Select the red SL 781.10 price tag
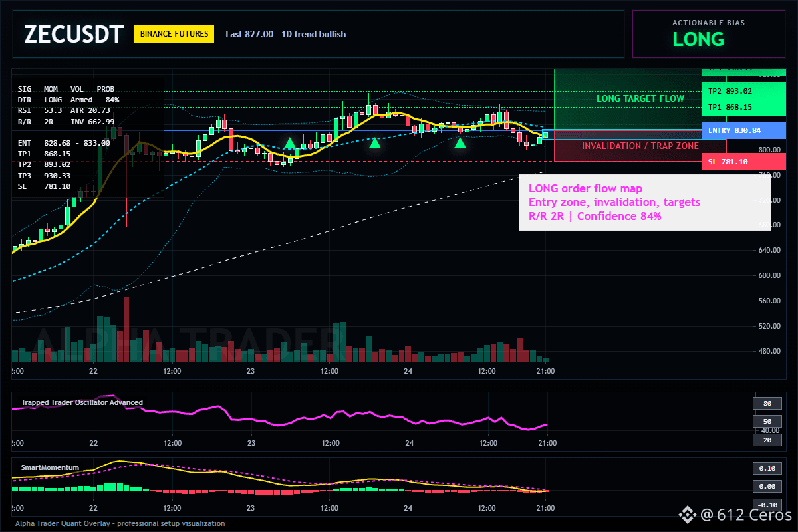This screenshot has width=798, height=532. click(x=744, y=162)
